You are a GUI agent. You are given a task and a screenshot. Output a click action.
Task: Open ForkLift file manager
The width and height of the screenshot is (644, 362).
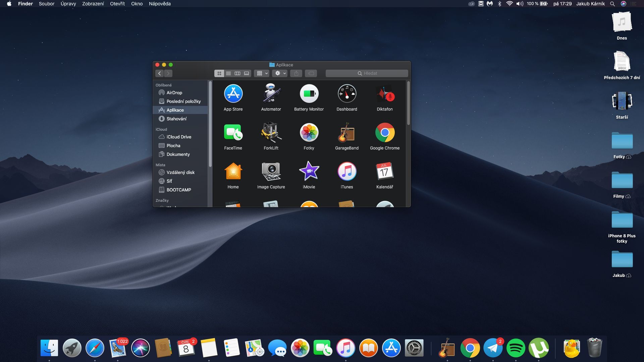[271, 133]
